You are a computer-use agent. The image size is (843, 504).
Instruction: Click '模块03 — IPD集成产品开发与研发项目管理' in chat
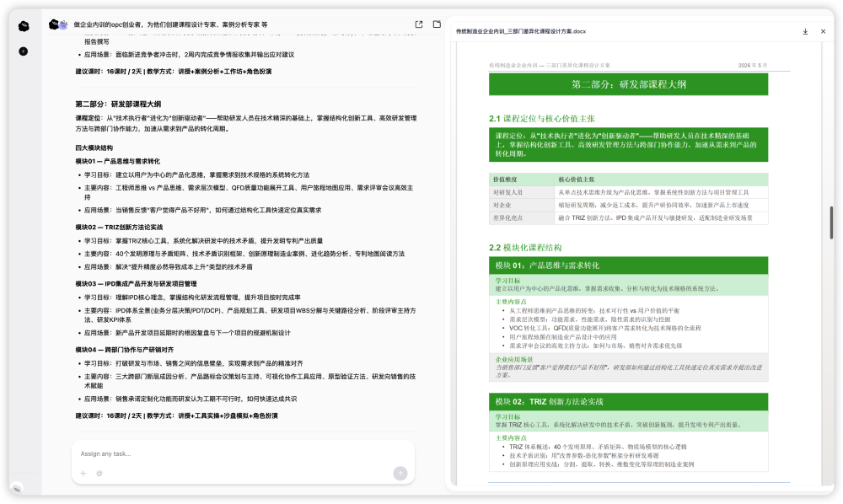(x=136, y=284)
